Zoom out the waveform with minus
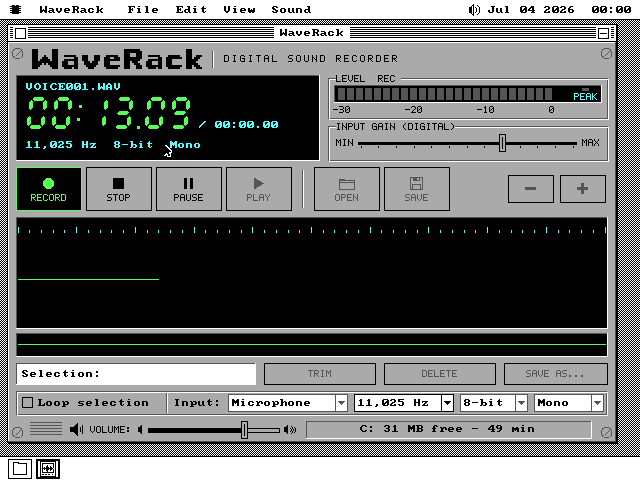640x480 pixels. click(x=531, y=189)
